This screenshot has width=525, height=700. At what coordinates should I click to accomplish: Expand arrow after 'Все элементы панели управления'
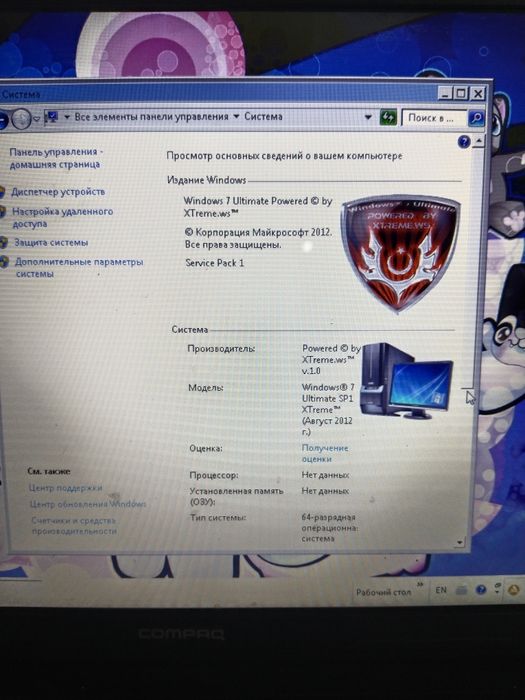(236, 117)
